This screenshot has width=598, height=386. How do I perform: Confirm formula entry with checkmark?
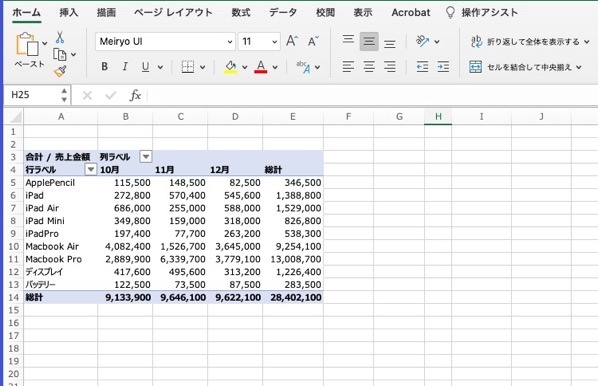111,95
